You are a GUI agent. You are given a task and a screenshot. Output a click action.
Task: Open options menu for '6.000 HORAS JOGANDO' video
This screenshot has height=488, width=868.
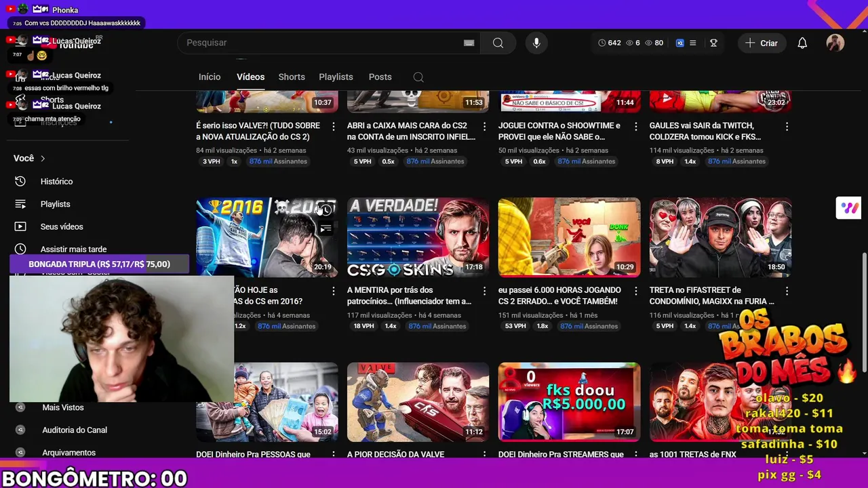pos(635,291)
